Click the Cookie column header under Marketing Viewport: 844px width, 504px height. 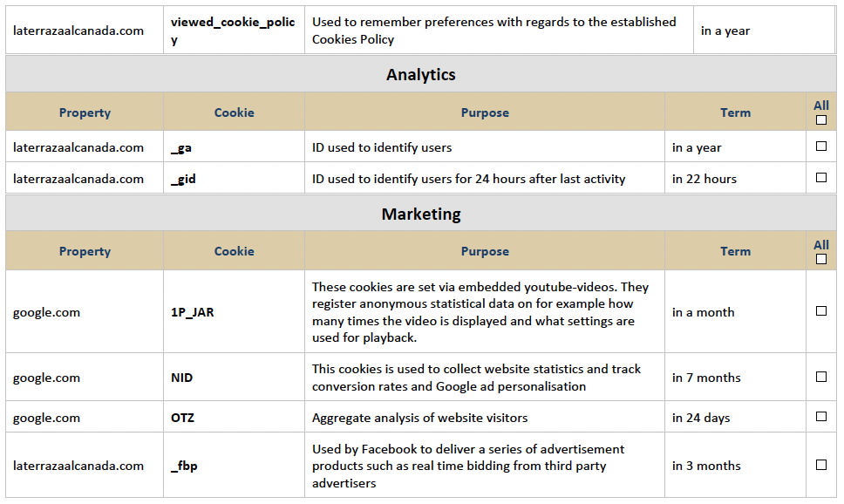click(235, 251)
